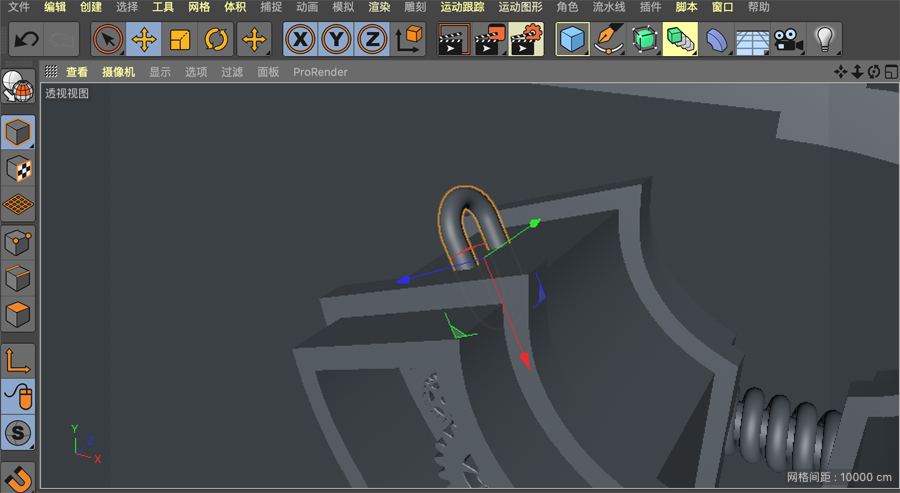
Task: Enable Snap with magnet icon
Action: point(18,476)
